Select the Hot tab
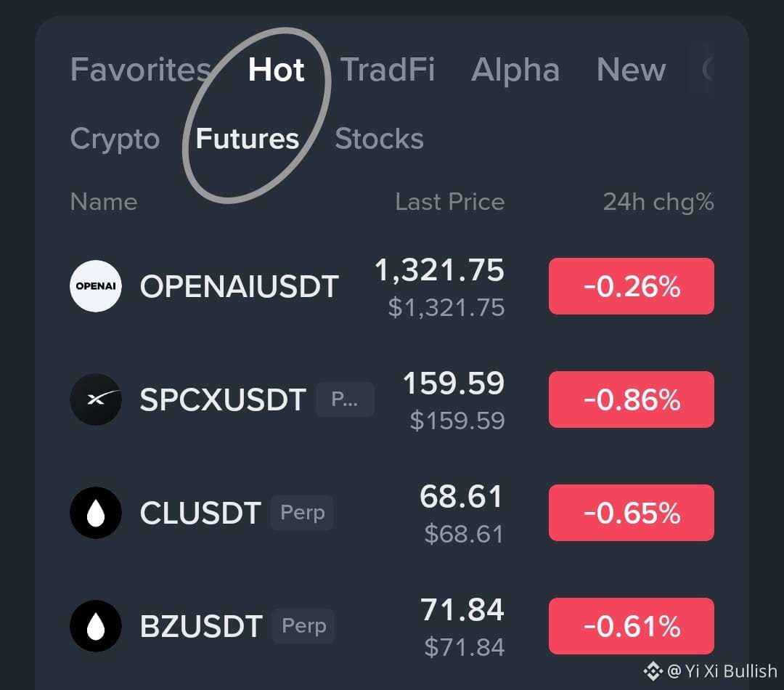The width and height of the screenshot is (784, 690). point(276,69)
